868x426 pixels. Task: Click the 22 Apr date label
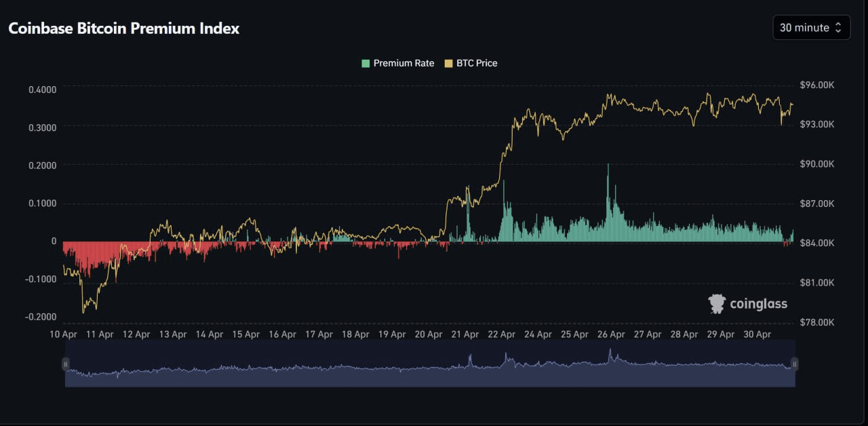(x=502, y=334)
